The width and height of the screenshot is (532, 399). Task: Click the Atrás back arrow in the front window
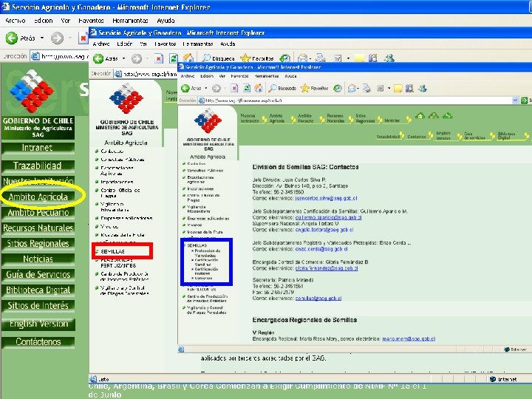(185, 89)
